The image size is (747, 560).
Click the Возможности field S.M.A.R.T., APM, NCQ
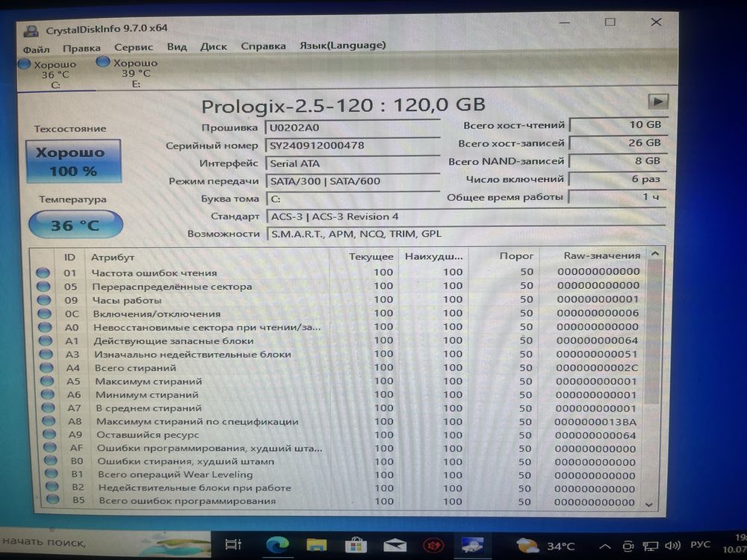466,234
